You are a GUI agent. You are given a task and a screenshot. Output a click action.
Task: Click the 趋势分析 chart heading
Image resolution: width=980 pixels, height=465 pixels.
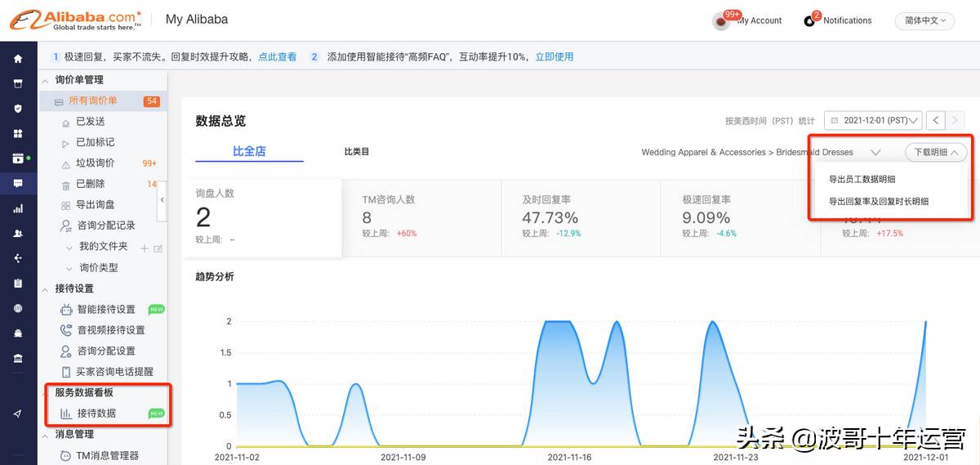(x=215, y=277)
